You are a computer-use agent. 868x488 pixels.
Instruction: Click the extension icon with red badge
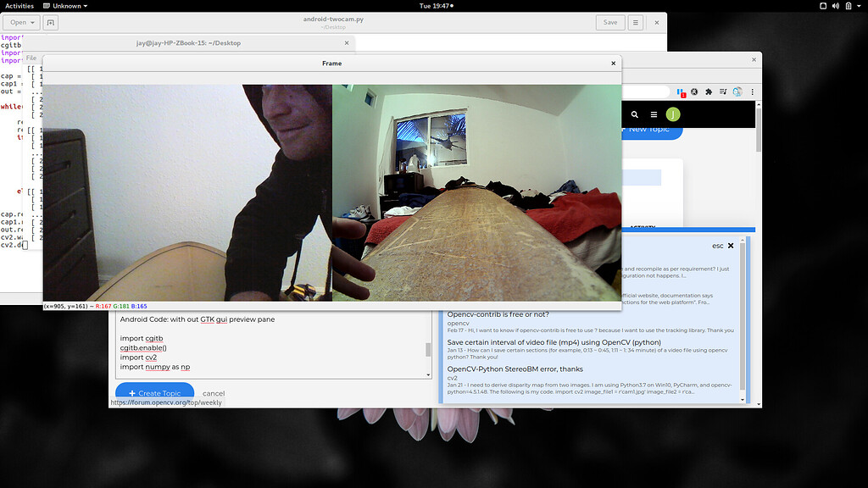pos(681,91)
